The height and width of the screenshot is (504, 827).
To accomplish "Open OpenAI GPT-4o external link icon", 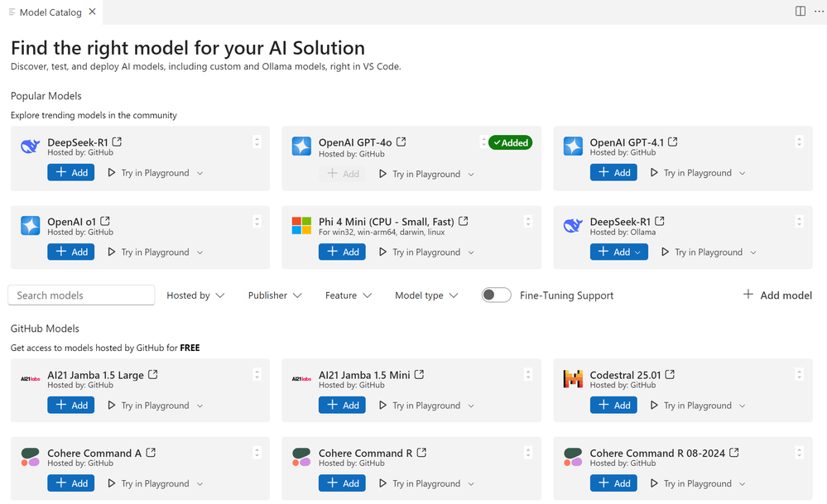I will [x=401, y=142].
